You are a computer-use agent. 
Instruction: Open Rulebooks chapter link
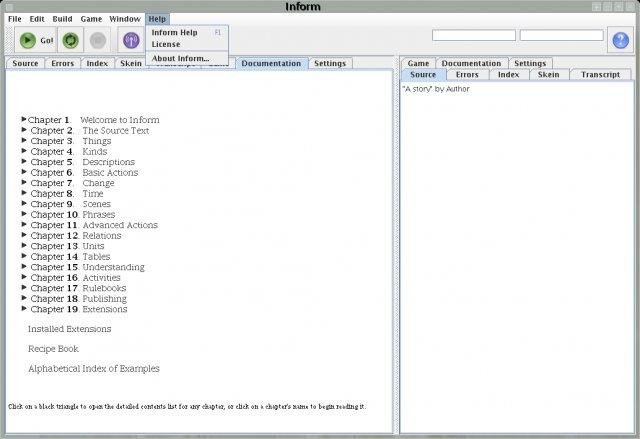pos(104,288)
